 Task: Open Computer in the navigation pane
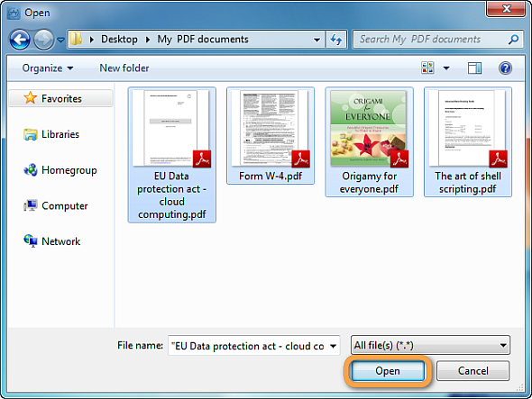click(x=56, y=205)
